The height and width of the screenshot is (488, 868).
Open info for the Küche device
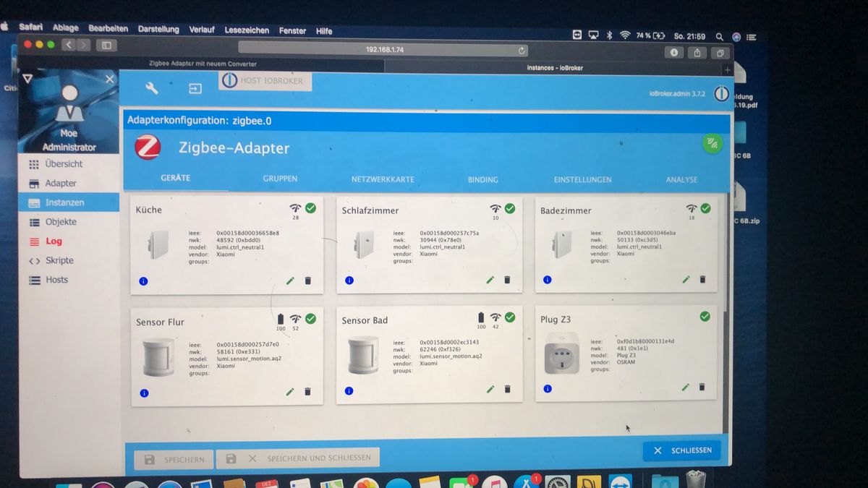pyautogui.click(x=142, y=281)
